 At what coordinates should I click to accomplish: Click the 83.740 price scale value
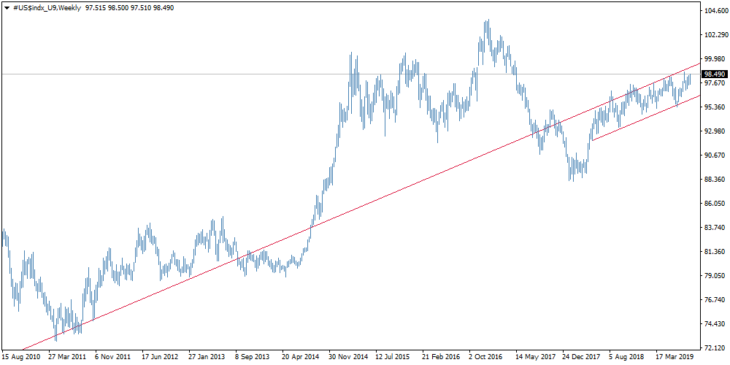(716, 228)
